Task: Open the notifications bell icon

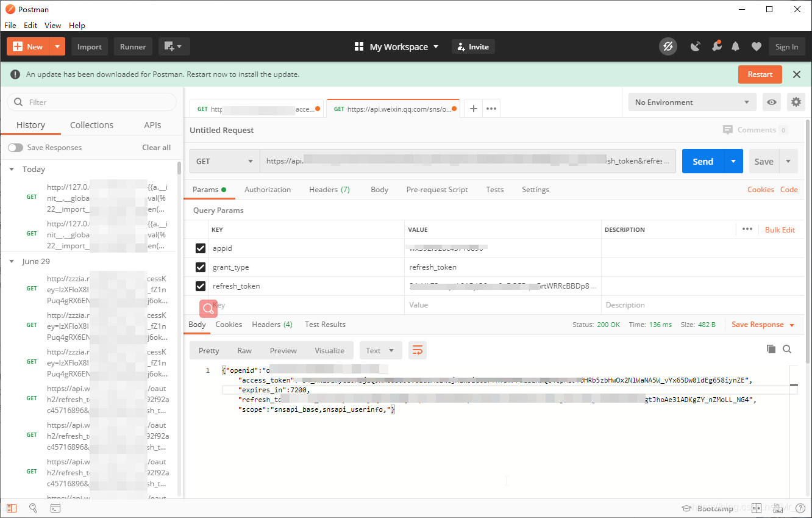Action: click(x=736, y=47)
